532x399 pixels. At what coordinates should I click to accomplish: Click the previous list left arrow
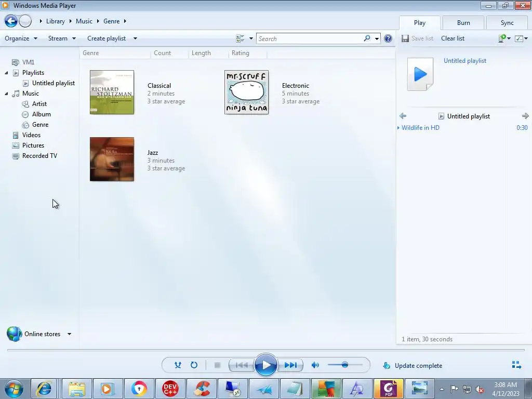point(403,116)
